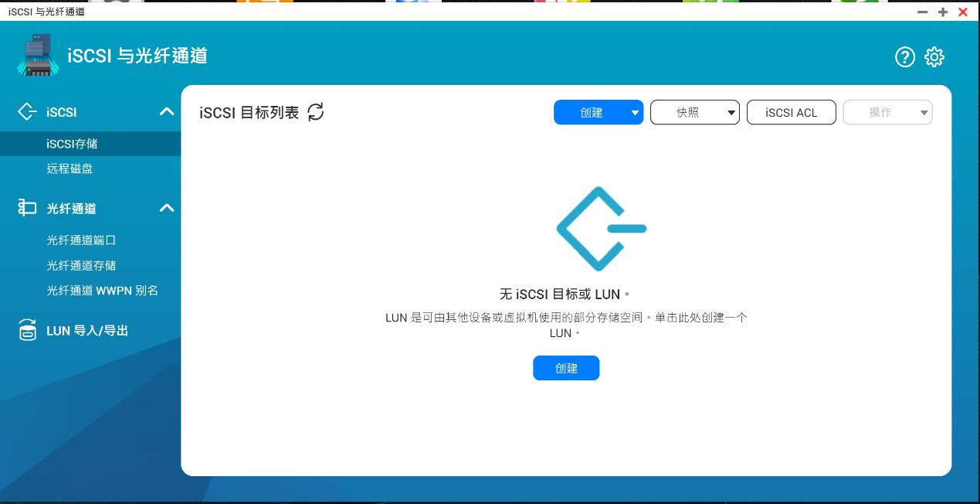
Task: Open the 快照 dropdown menu
Action: pyautogui.click(x=694, y=112)
